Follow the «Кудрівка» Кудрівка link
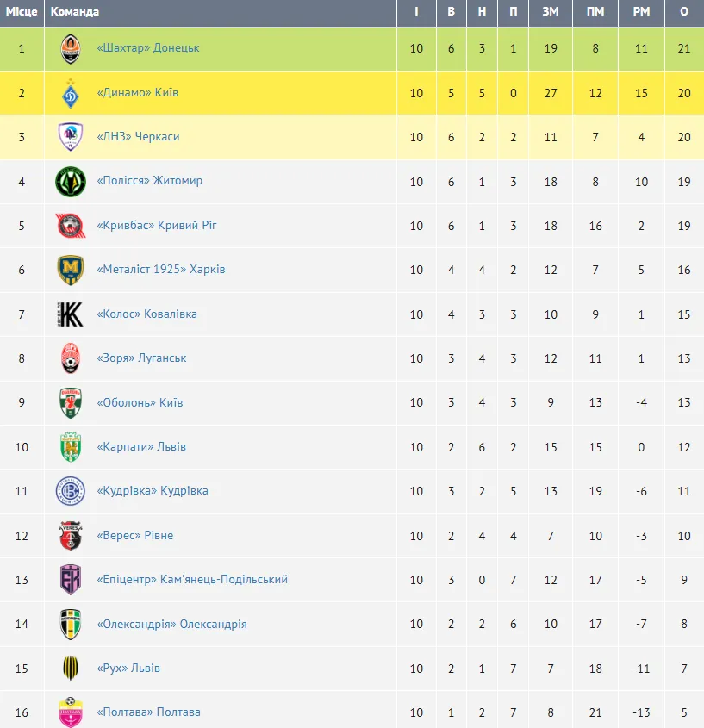 click(153, 491)
